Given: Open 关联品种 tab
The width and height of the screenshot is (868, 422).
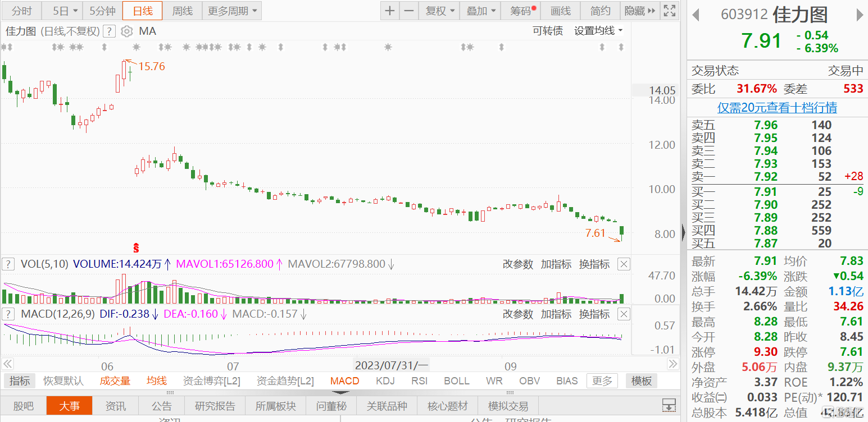Looking at the screenshot, I should coord(387,406).
